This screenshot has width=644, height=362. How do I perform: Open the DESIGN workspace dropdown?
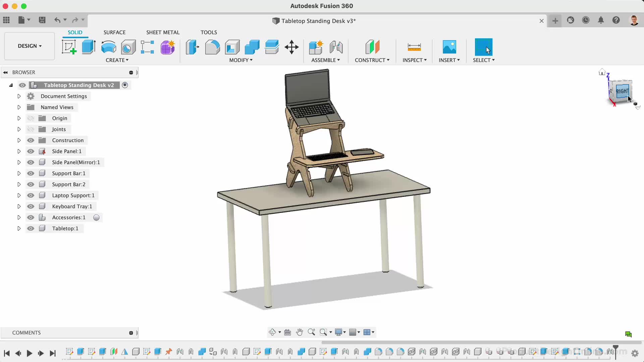click(30, 46)
